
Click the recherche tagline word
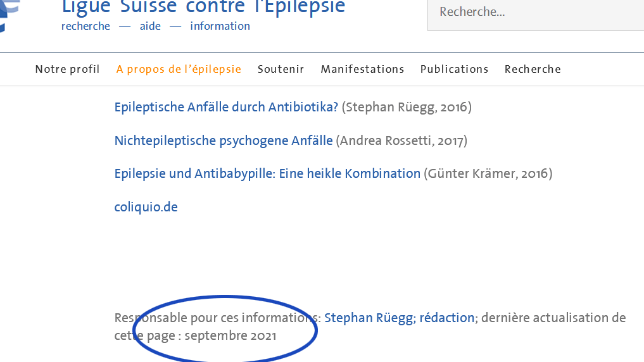pyautogui.click(x=86, y=26)
